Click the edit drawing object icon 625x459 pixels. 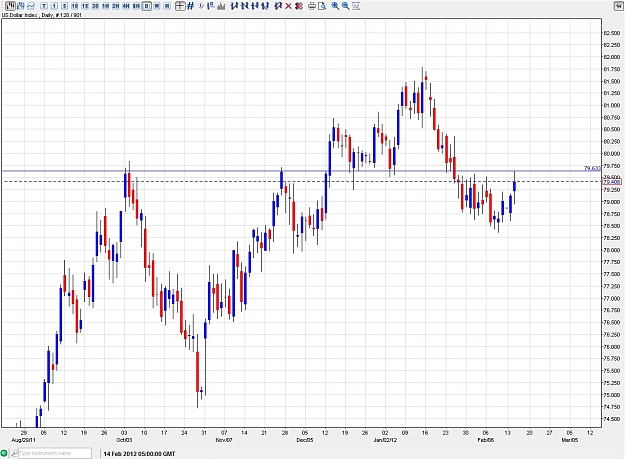click(278, 6)
